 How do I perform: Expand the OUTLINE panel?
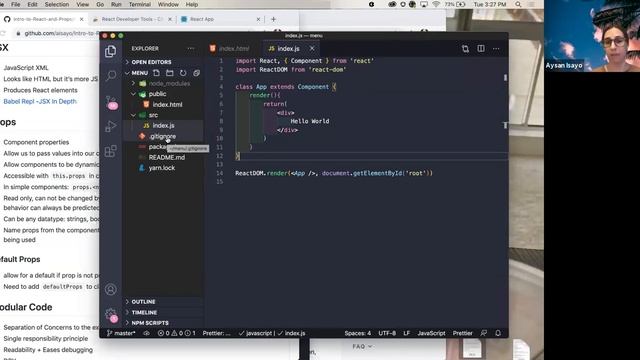tap(143, 302)
